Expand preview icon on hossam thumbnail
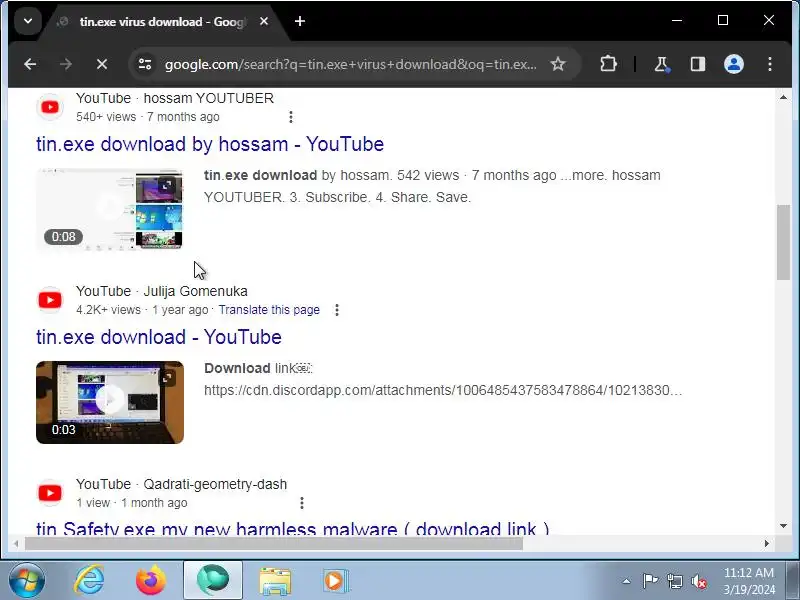Viewport: 800px width, 600px height. coord(167,185)
